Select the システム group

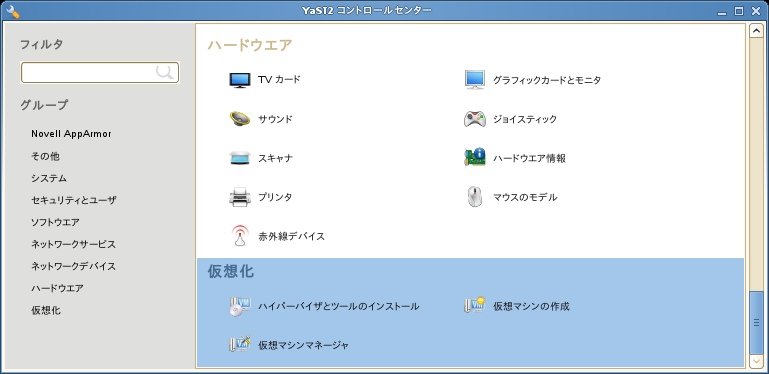49,178
